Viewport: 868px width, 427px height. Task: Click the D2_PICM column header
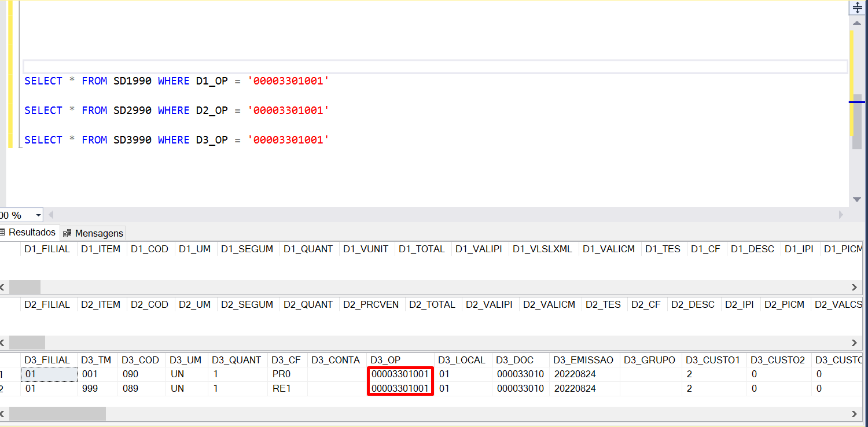point(785,304)
